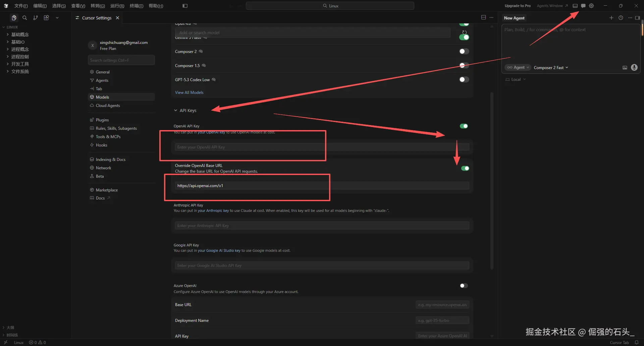Image resolution: width=644 pixels, height=346 pixels.
Task: Click the microphone voice input icon
Action: [634, 67]
